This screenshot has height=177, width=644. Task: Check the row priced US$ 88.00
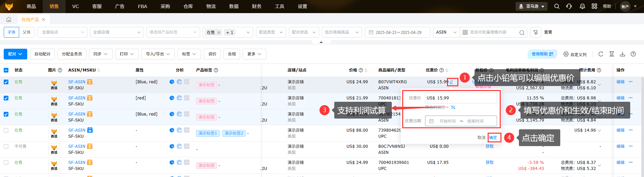coord(6,130)
